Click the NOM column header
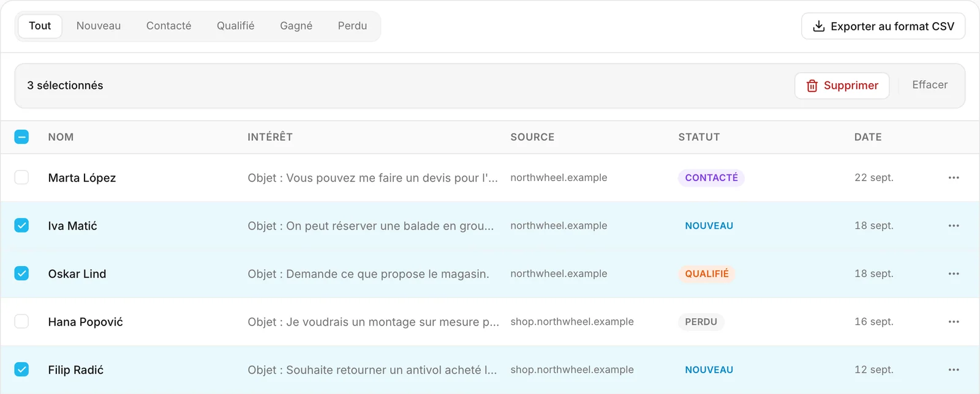The image size is (980, 394). click(61, 137)
